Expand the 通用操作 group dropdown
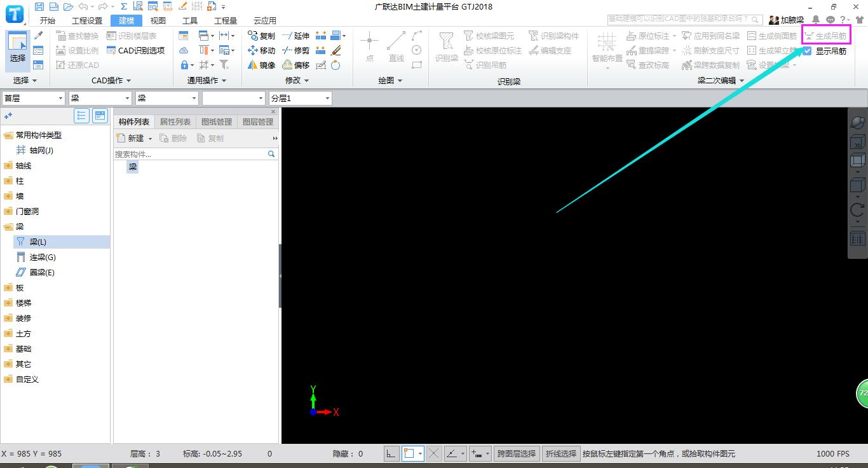This screenshot has width=868, height=468. (224, 81)
